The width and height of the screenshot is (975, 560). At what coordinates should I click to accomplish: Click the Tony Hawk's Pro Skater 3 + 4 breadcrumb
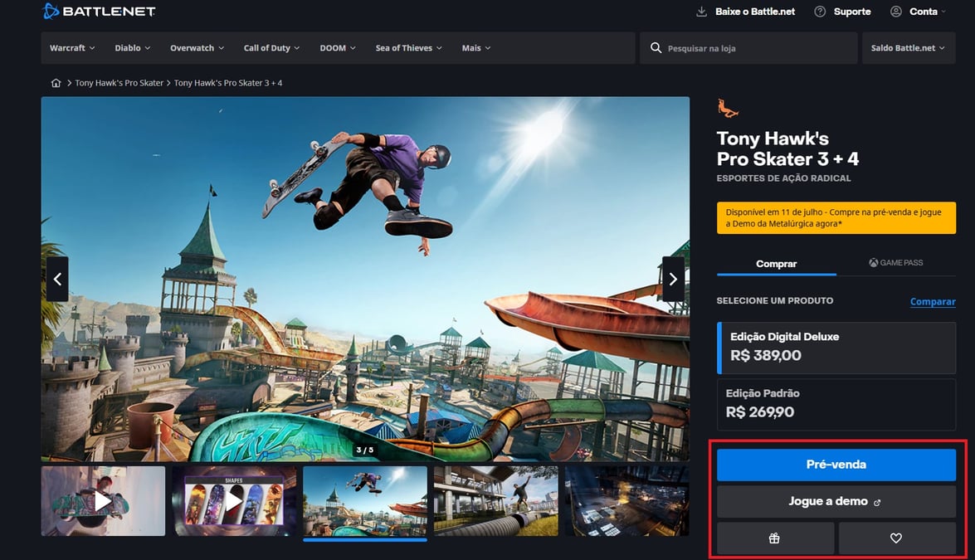228,83
